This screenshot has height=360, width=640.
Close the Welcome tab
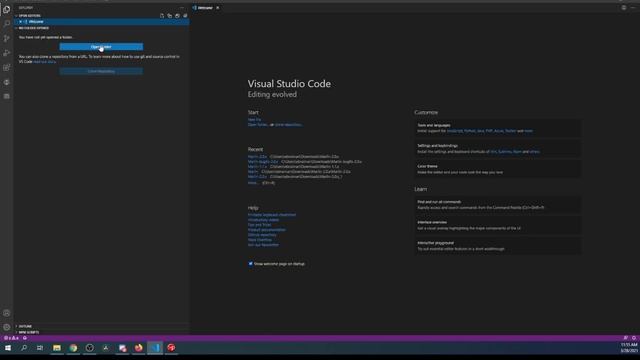[x=218, y=8]
